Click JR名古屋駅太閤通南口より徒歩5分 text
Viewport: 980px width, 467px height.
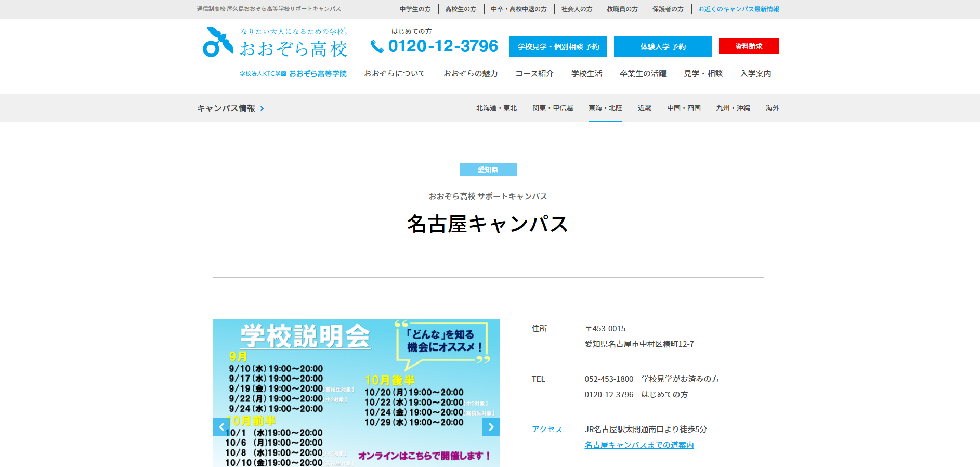[646, 429]
